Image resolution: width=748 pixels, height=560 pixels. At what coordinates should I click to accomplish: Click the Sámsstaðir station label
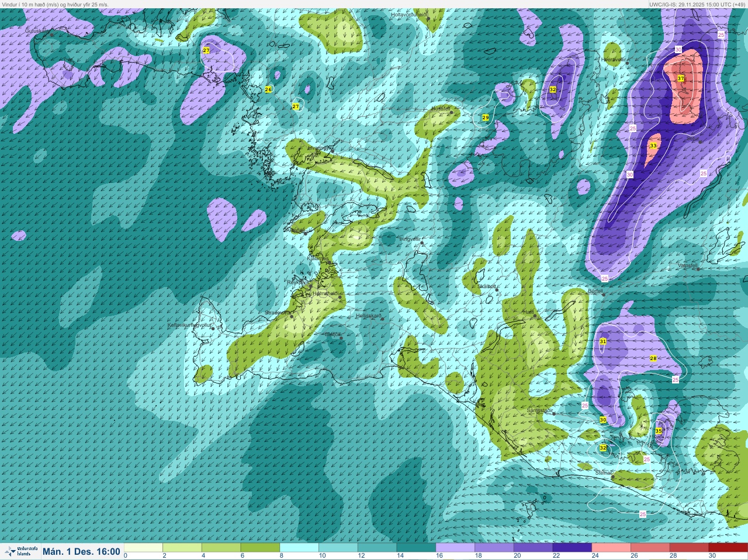coord(540,410)
